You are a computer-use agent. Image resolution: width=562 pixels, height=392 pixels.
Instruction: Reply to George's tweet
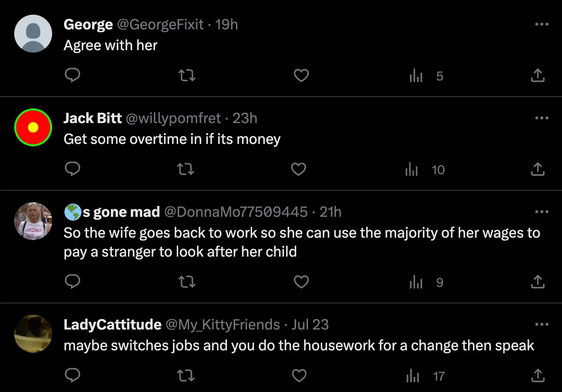(72, 76)
